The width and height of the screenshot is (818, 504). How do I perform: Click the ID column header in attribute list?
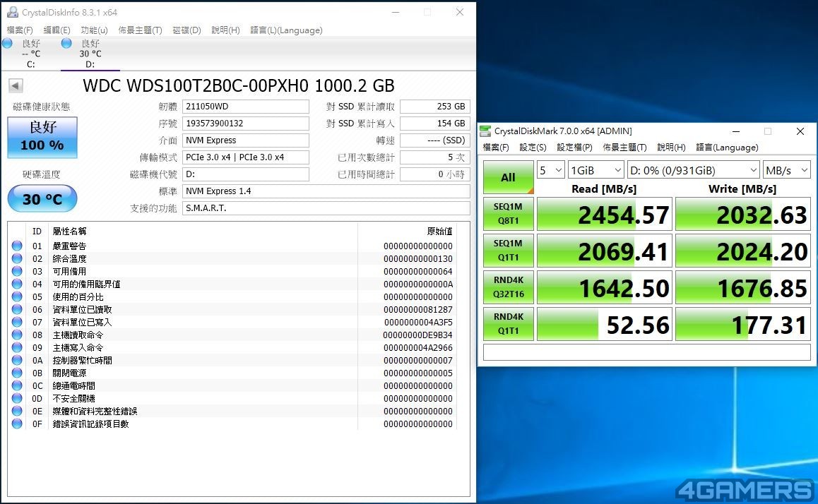pos(37,231)
